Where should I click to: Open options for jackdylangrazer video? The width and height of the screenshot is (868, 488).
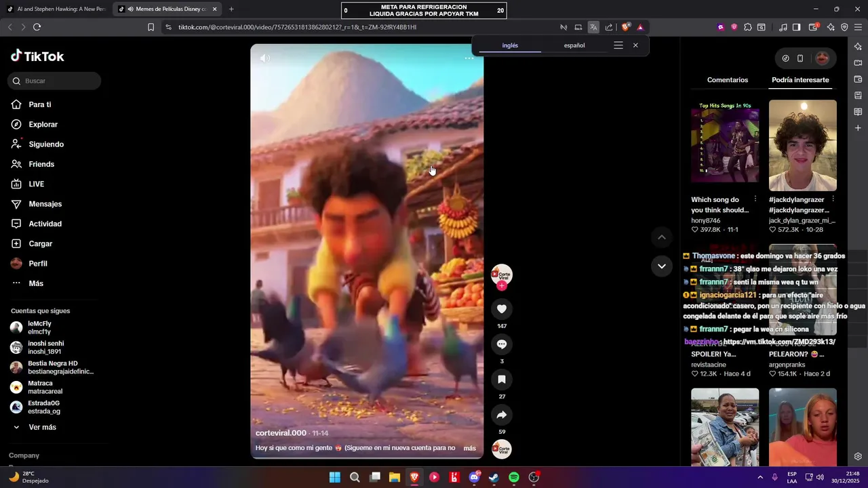(x=833, y=199)
